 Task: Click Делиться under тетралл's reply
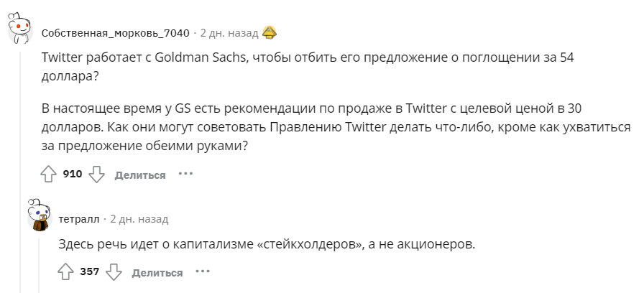(157, 272)
